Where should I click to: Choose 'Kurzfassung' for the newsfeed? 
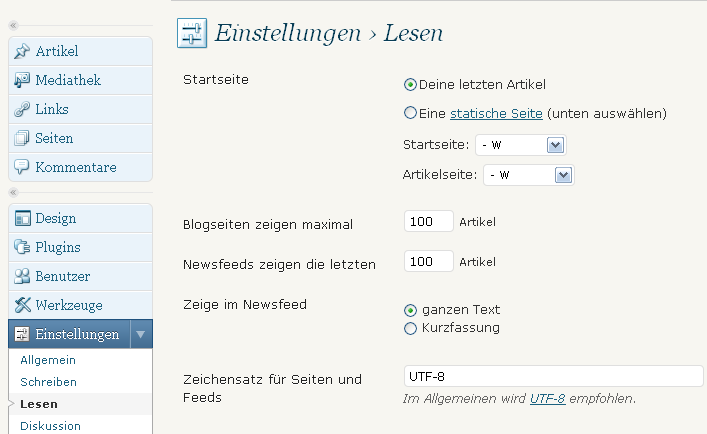(x=410, y=328)
